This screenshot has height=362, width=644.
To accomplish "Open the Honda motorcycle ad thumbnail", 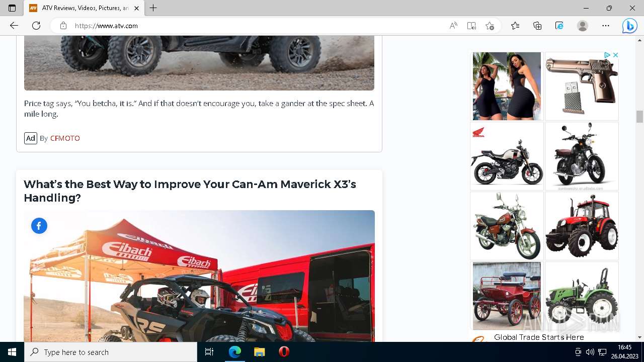I will (507, 156).
